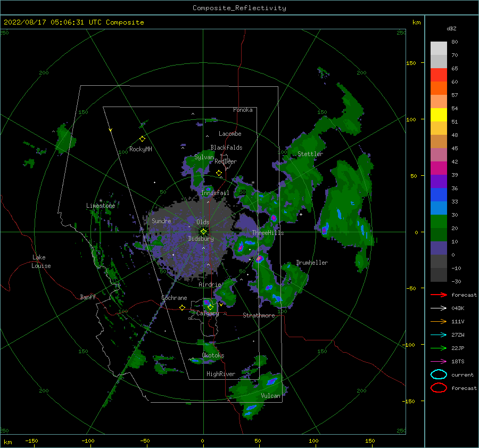Select the Sylvan label on map

204,157
